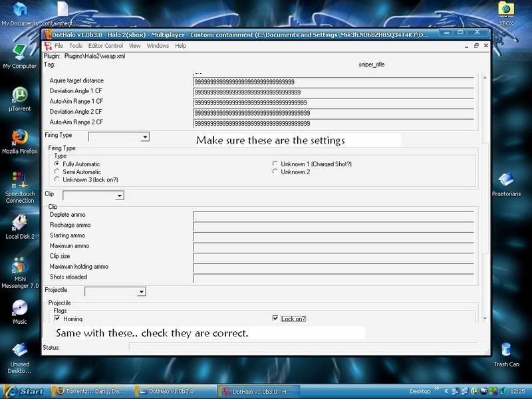
Task: Click the sniper_rifle tag name
Action: click(x=372, y=65)
